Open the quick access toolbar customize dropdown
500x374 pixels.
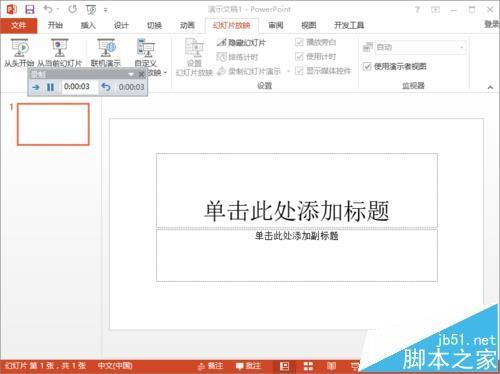(x=106, y=10)
